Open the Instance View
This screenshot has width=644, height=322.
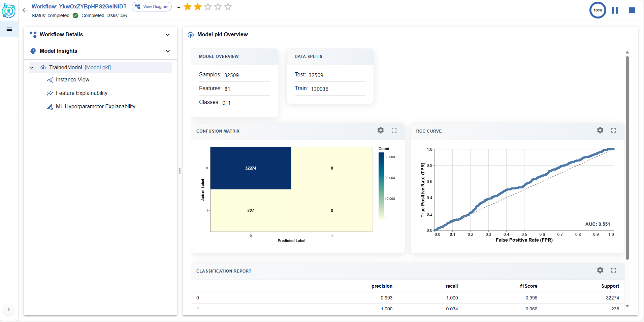72,80
